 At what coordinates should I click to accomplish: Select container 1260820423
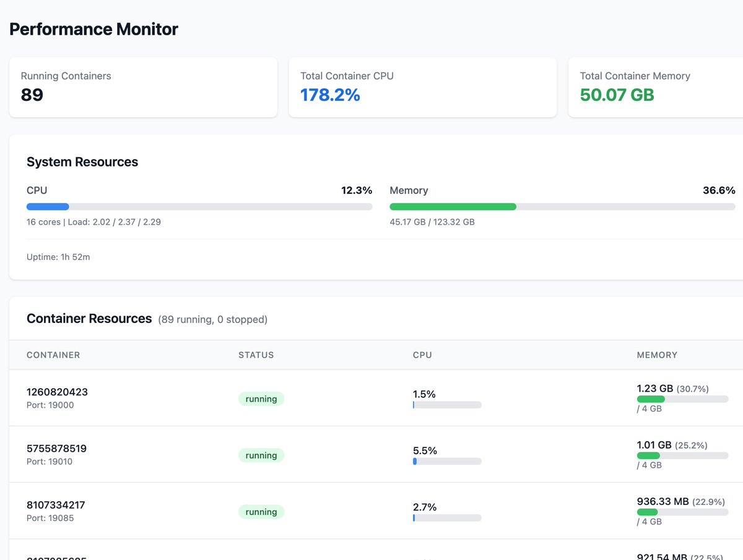coord(57,392)
